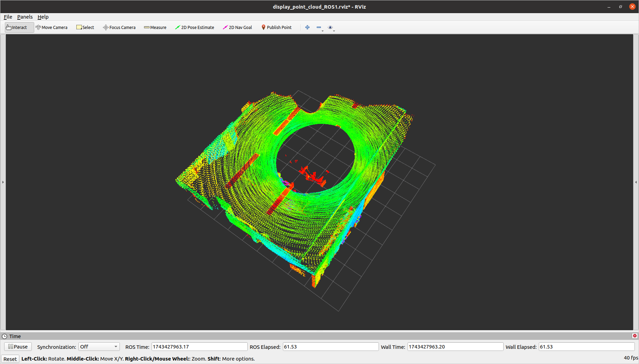639x364 pixels.
Task: Click the ROS Time field
Action: pos(199,347)
